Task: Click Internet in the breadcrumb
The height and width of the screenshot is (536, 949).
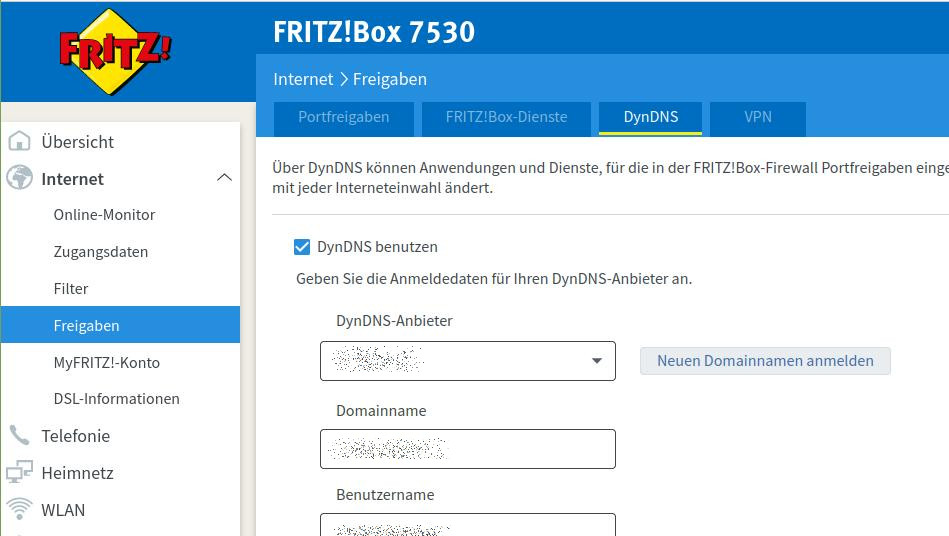Action: click(x=303, y=79)
